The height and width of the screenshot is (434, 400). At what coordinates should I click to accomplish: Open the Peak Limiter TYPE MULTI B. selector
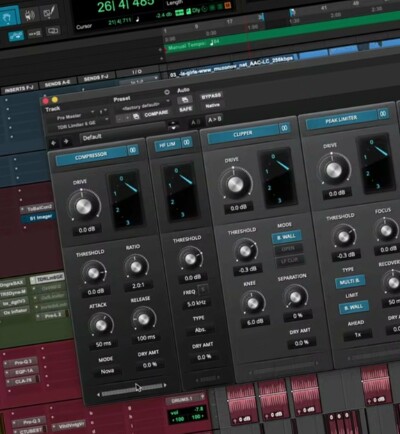pyautogui.click(x=350, y=282)
